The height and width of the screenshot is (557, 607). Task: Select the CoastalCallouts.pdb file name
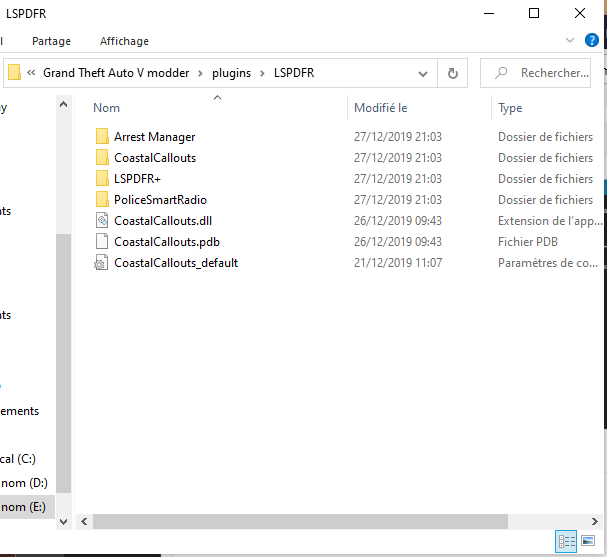click(x=167, y=242)
